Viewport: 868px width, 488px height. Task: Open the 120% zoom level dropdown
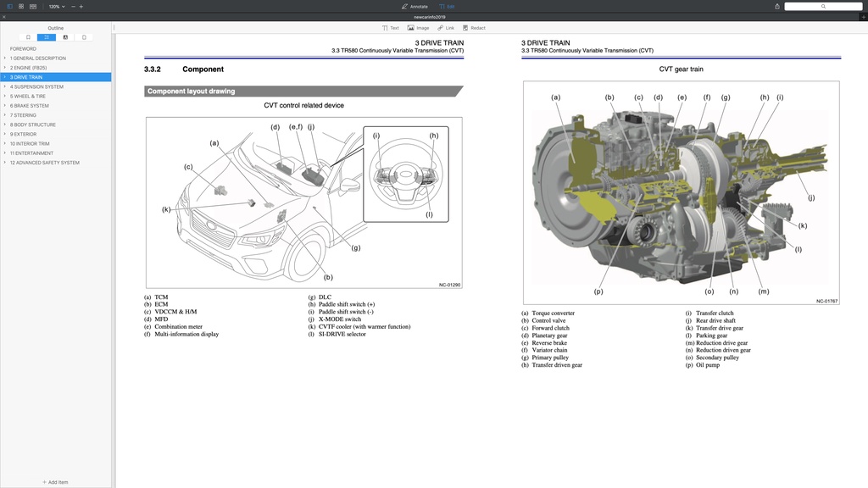point(56,6)
